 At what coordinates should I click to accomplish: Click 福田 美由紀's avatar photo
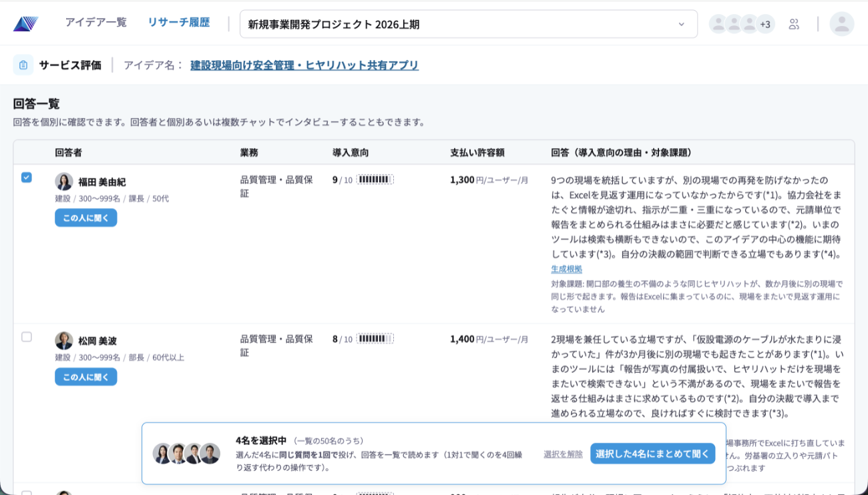[64, 181]
